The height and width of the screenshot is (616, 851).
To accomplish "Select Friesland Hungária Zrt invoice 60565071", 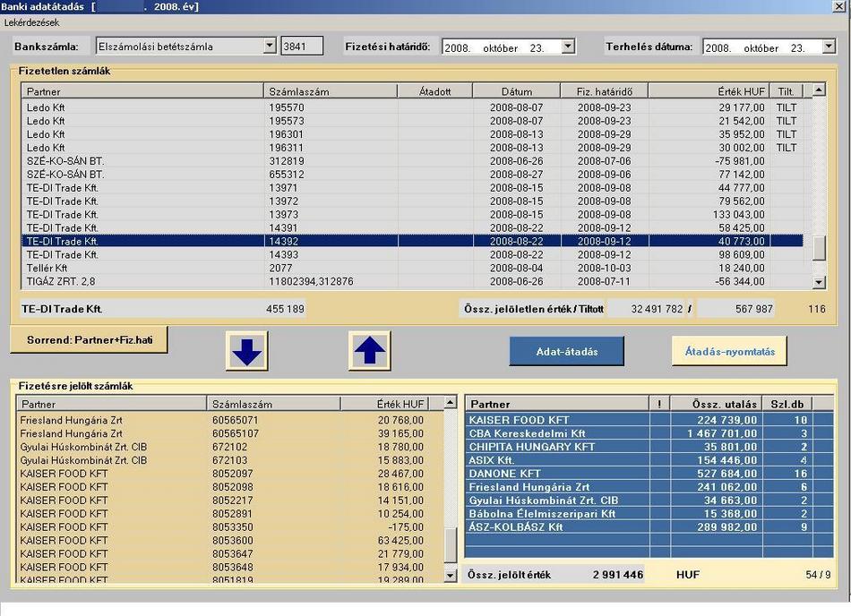I will [x=230, y=420].
